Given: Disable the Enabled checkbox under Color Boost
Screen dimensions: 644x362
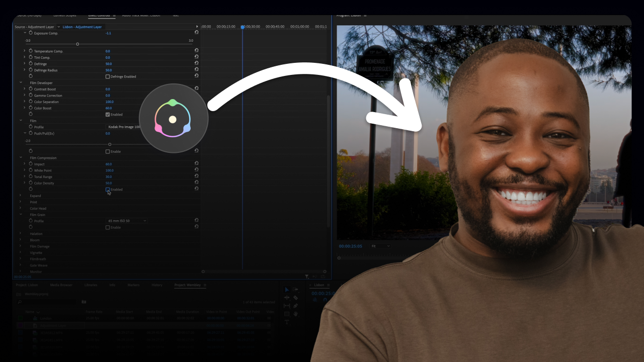Looking at the screenshot, I should coord(107,114).
